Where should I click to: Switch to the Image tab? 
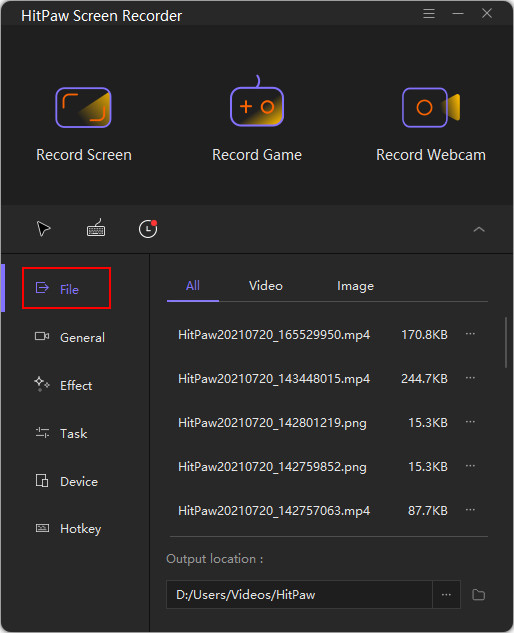pyautogui.click(x=355, y=286)
